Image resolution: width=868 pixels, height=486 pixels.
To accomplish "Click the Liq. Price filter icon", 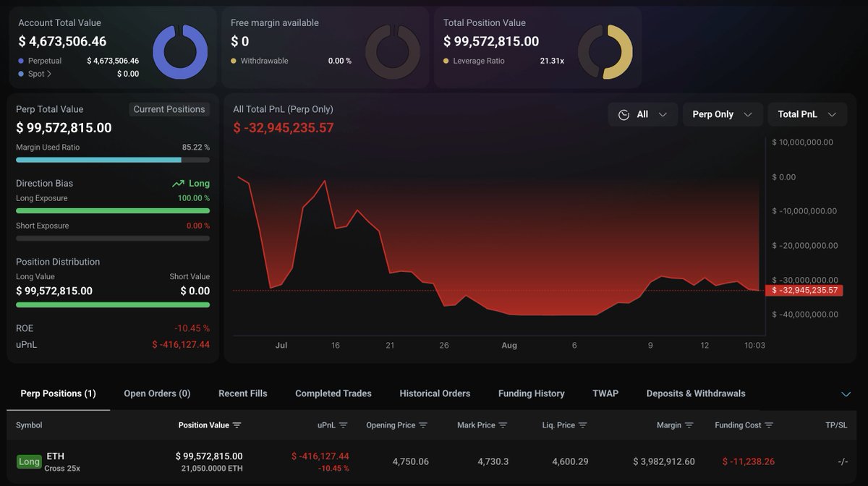I will [x=582, y=425].
